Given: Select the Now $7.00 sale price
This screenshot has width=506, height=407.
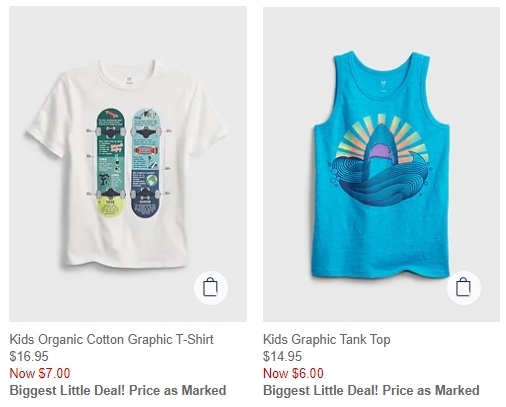Looking at the screenshot, I should 40,373.
